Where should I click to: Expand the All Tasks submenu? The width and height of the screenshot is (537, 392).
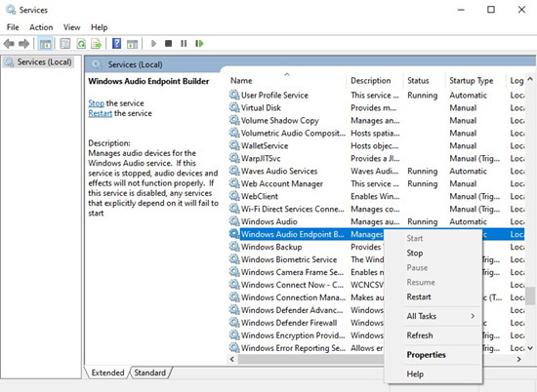tap(434, 316)
